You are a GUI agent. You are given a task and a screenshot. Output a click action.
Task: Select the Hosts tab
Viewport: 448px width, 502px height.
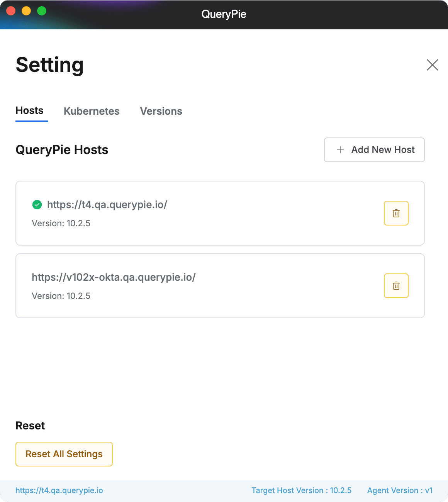click(29, 110)
